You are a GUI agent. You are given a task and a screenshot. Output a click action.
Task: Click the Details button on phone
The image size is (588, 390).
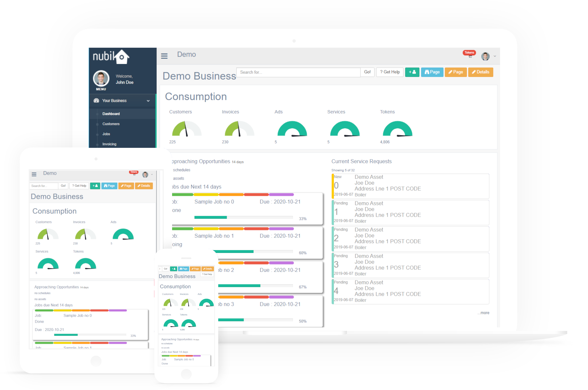point(208,269)
